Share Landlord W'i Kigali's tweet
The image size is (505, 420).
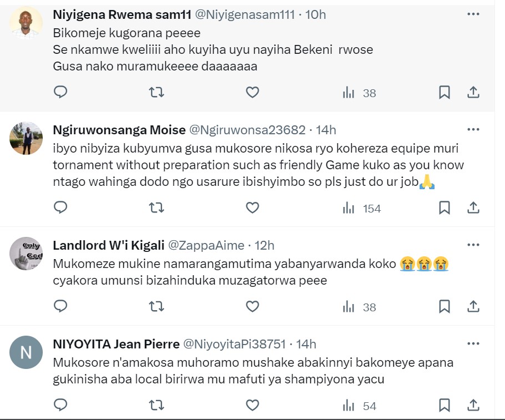coord(473,306)
